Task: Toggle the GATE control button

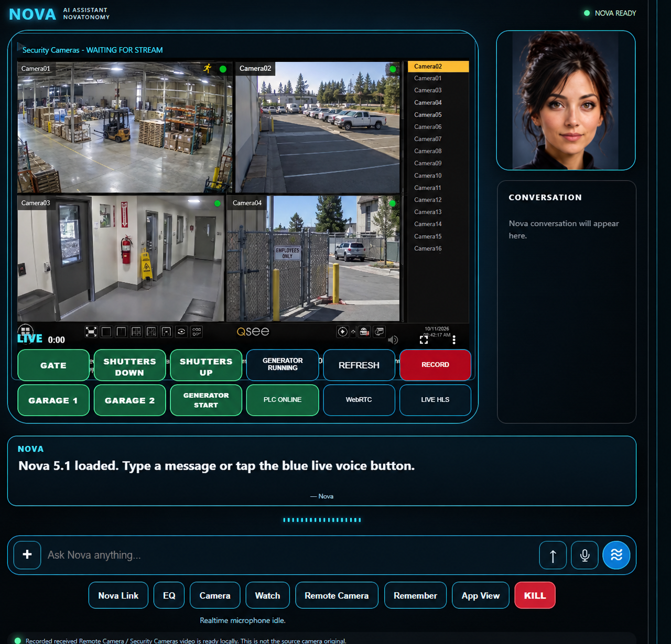Action: (53, 365)
